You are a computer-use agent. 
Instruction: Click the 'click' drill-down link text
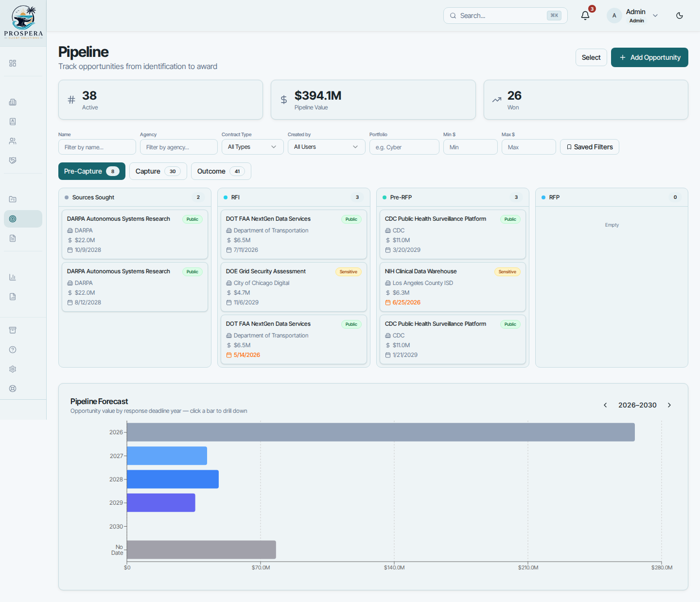(195, 411)
